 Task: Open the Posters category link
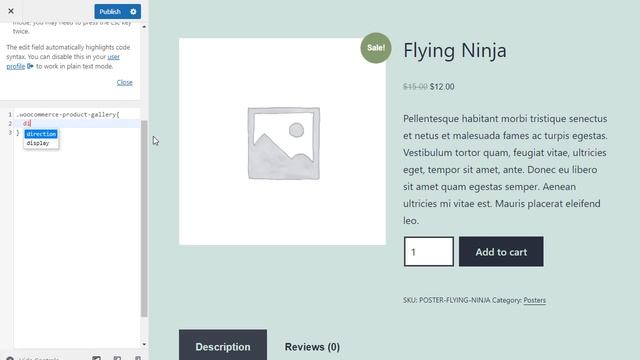coord(535,300)
